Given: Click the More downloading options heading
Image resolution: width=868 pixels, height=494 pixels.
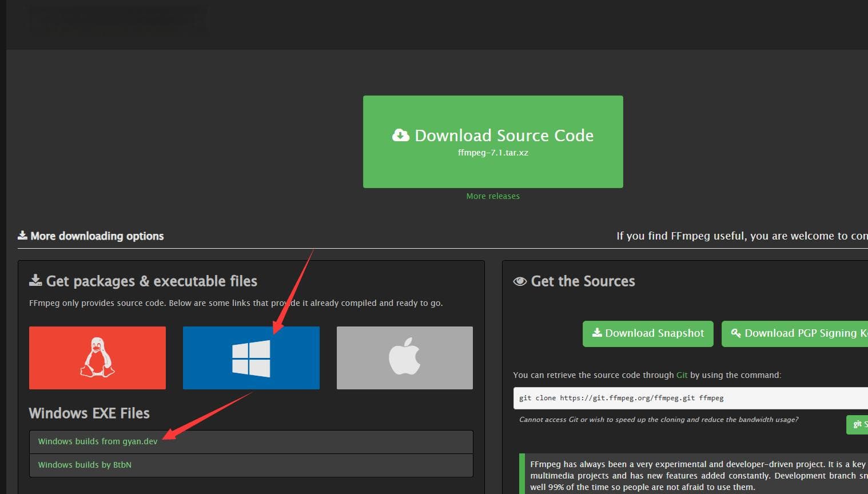Looking at the screenshot, I should [91, 236].
